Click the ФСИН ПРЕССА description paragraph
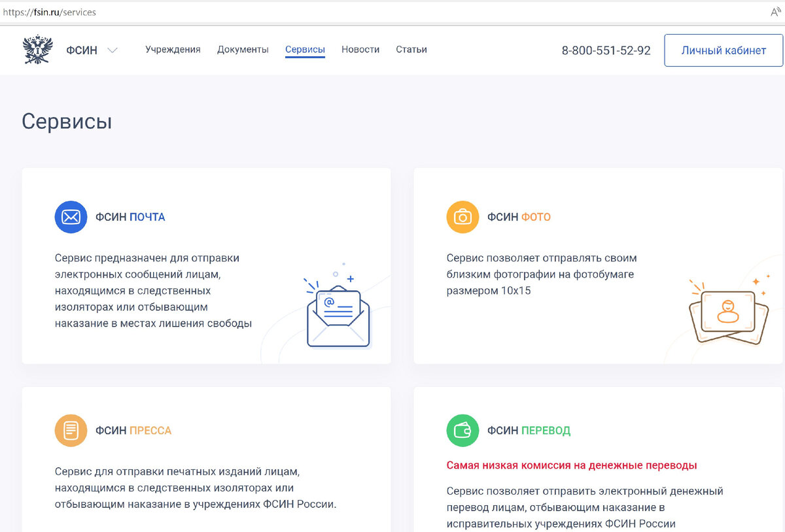 (196, 488)
